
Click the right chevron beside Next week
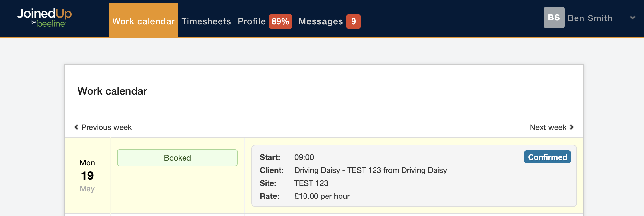(572, 127)
